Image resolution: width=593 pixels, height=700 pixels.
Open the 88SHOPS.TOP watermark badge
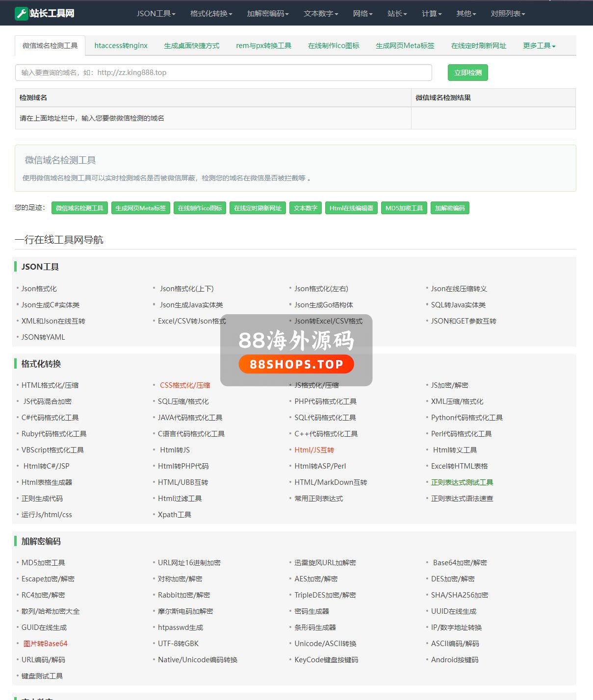pos(296,364)
